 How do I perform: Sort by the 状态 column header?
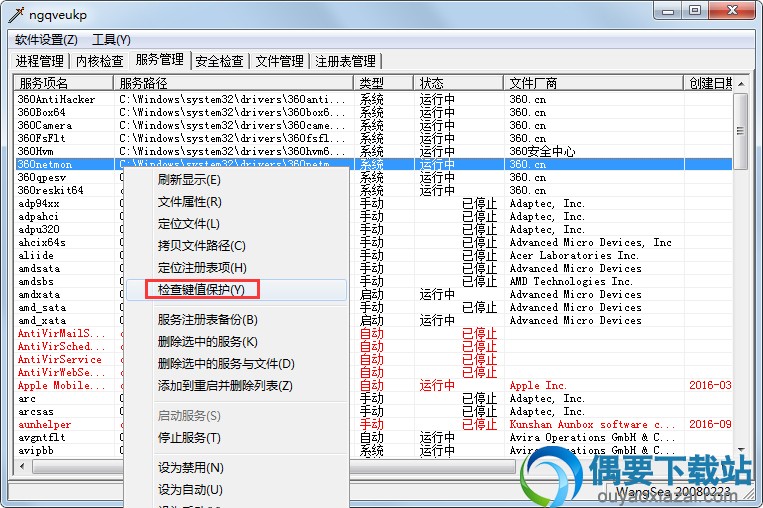point(458,83)
